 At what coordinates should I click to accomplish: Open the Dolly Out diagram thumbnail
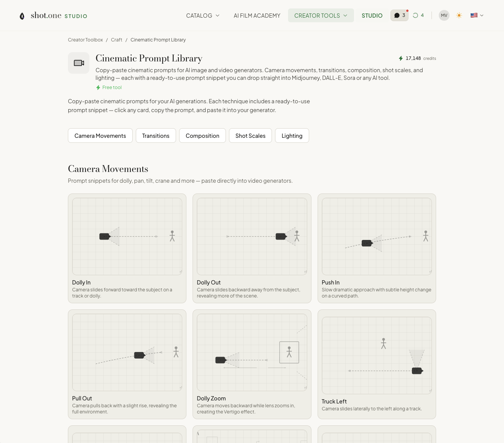point(252,236)
